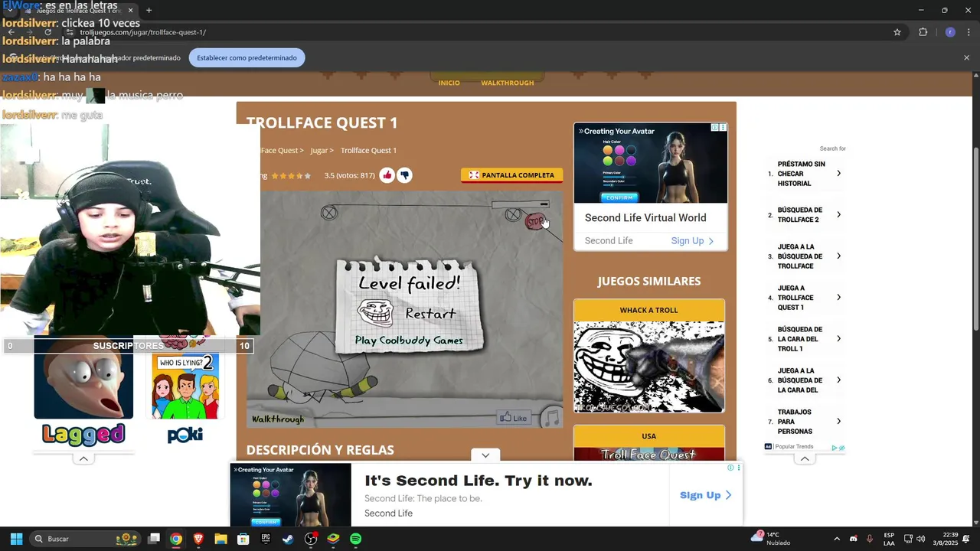Image resolution: width=980 pixels, height=551 pixels.
Task: Open the browser extensions puzzle icon
Action: pyautogui.click(x=923, y=32)
